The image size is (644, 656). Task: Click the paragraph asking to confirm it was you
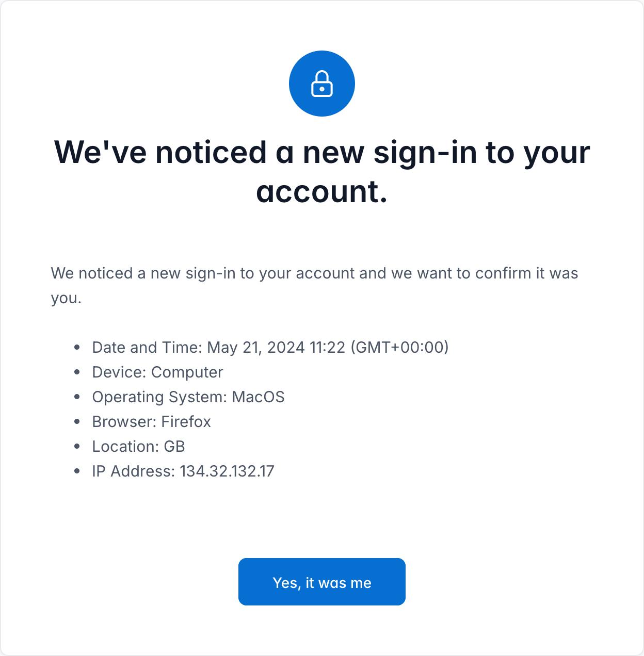point(314,273)
